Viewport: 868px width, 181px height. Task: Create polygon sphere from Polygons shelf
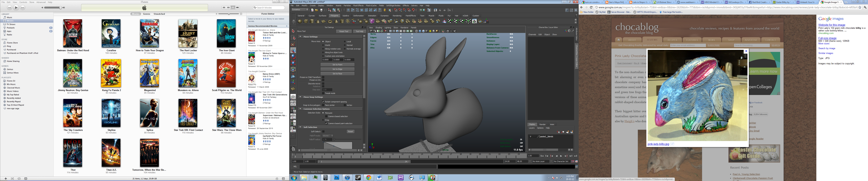(x=300, y=21)
